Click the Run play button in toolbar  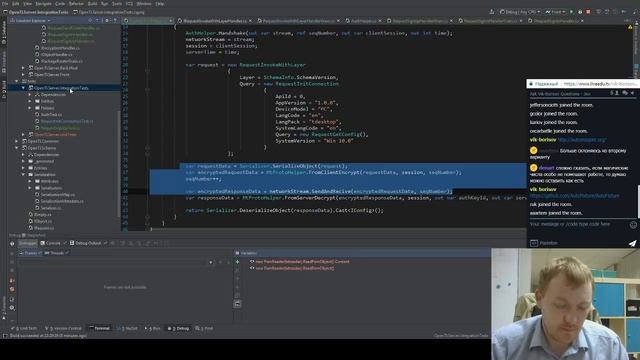pos(571,12)
